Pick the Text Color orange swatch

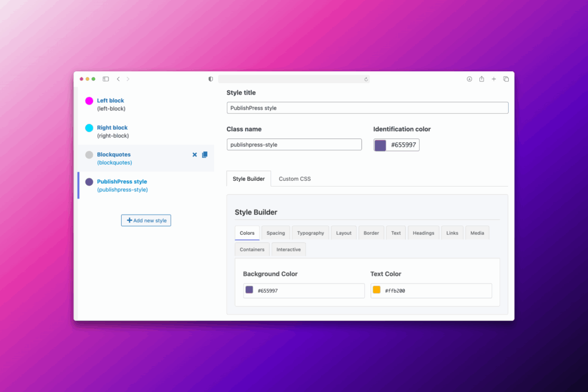[377, 290]
